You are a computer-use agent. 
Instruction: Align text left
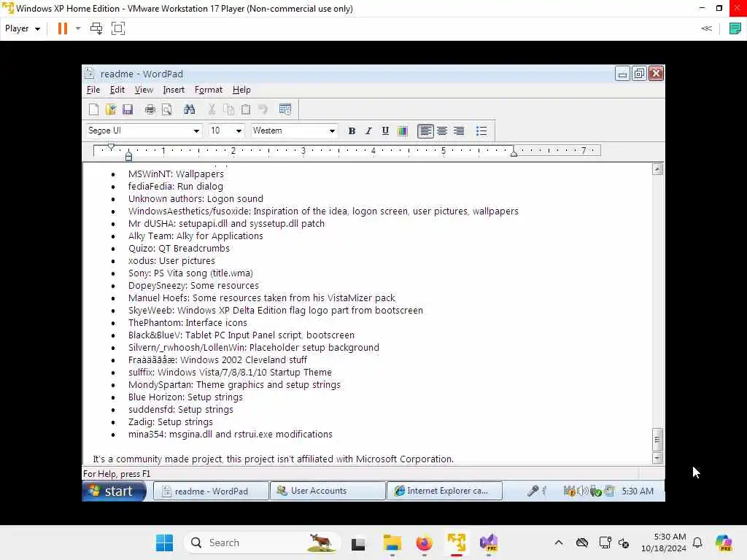pos(425,131)
